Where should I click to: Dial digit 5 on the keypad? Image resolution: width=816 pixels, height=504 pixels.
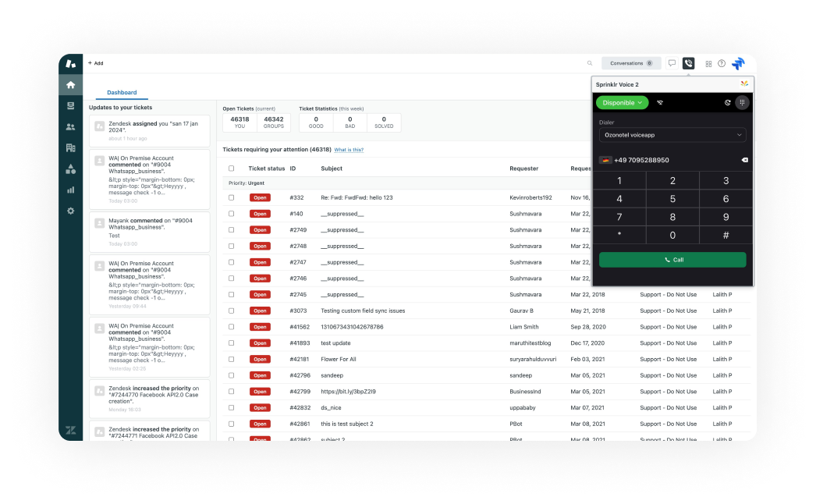tap(672, 199)
